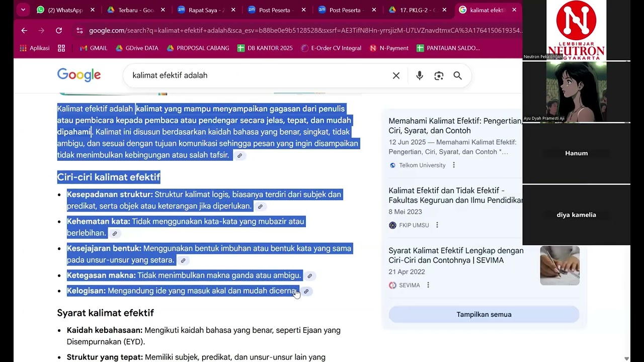Click the Telkom University source label
The image size is (644, 362).
coord(422,165)
